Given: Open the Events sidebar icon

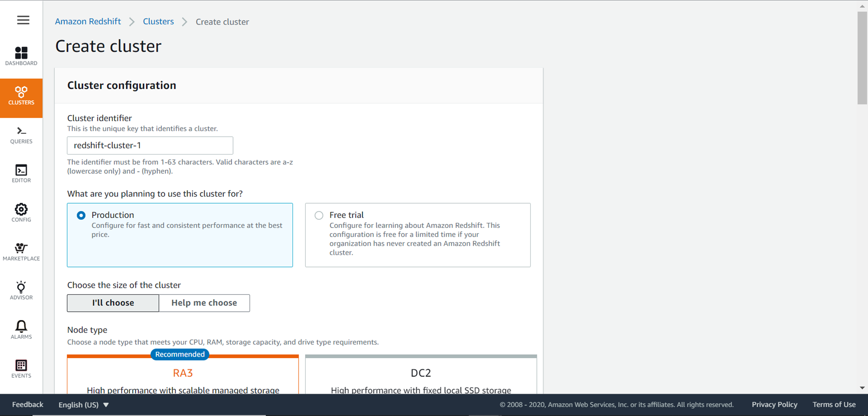Looking at the screenshot, I should 21,369.
